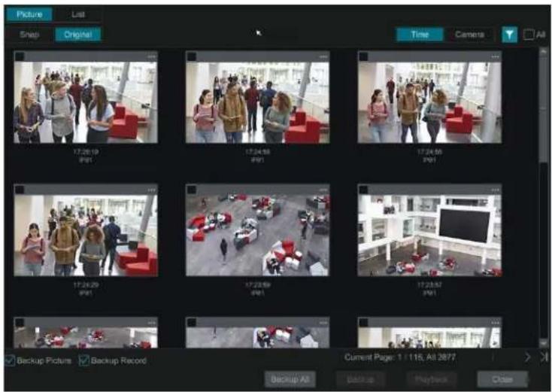552x392 pixels.
Task: Click the Playback button
Action: coord(431,379)
